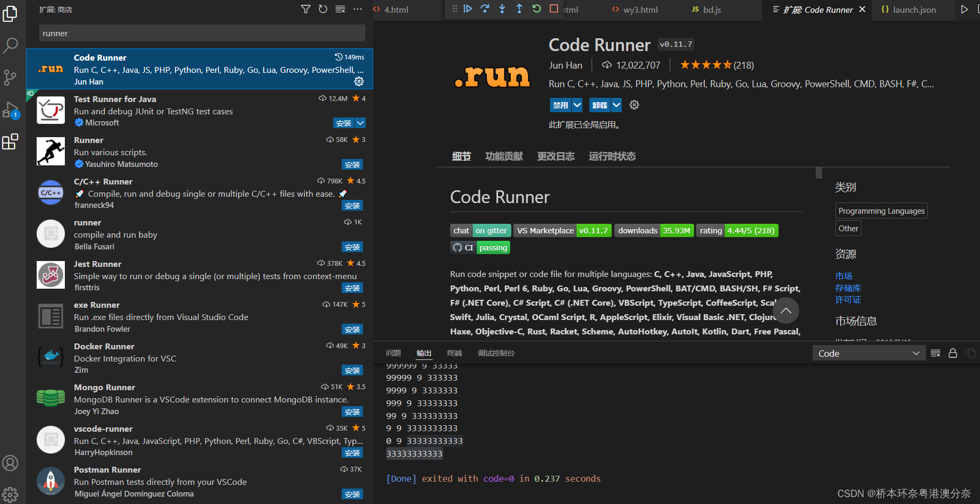Click the Programming Languages category tag
The width and height of the screenshot is (980, 504).
pyautogui.click(x=882, y=211)
